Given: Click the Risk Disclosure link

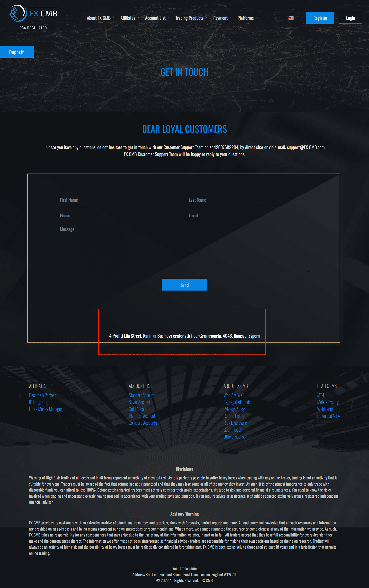Looking at the screenshot, I should click(x=235, y=423).
